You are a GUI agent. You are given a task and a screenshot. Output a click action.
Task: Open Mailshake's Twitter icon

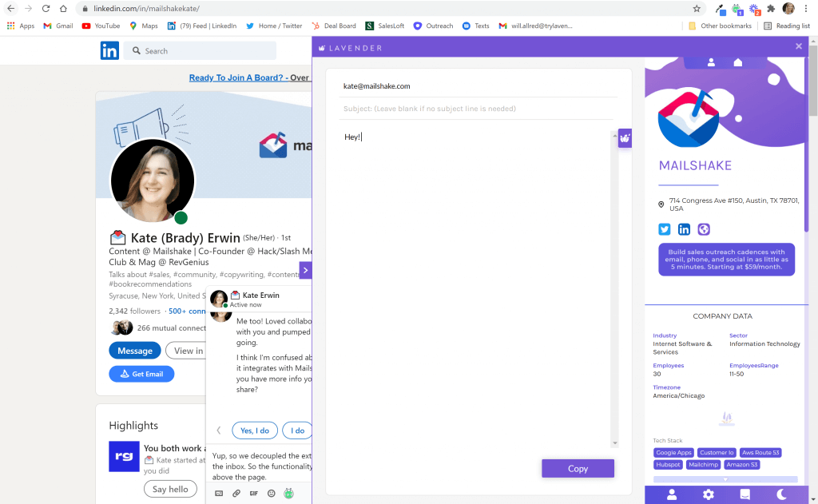[664, 229]
